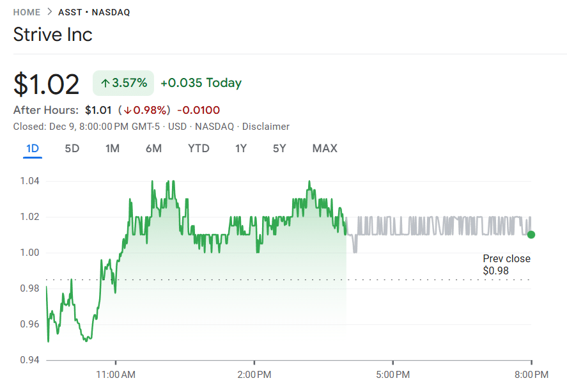Image resolution: width=567 pixels, height=392 pixels.
Task: Open the 6M chart tab
Action: coord(153,148)
